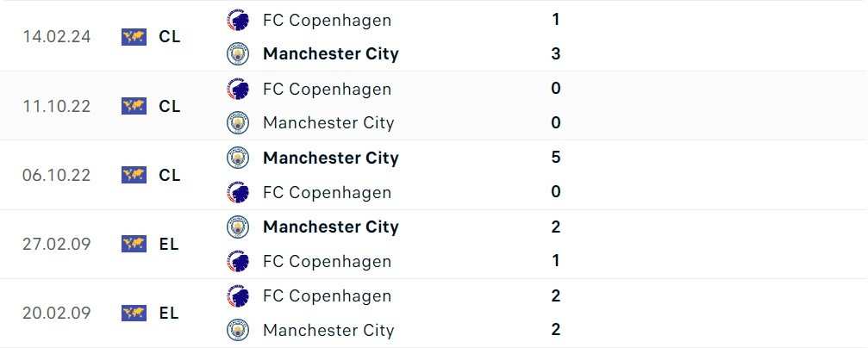The width and height of the screenshot is (868, 348).
Task: Click Manchester City crest in 14.02.24 match
Action: point(237,54)
